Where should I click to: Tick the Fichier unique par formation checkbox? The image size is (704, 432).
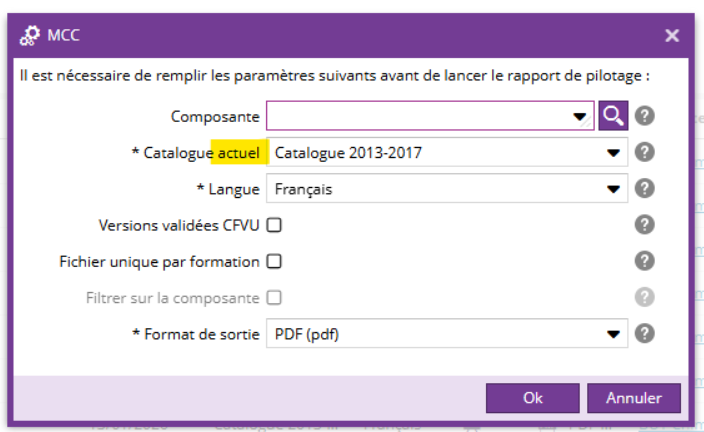pos(273,261)
